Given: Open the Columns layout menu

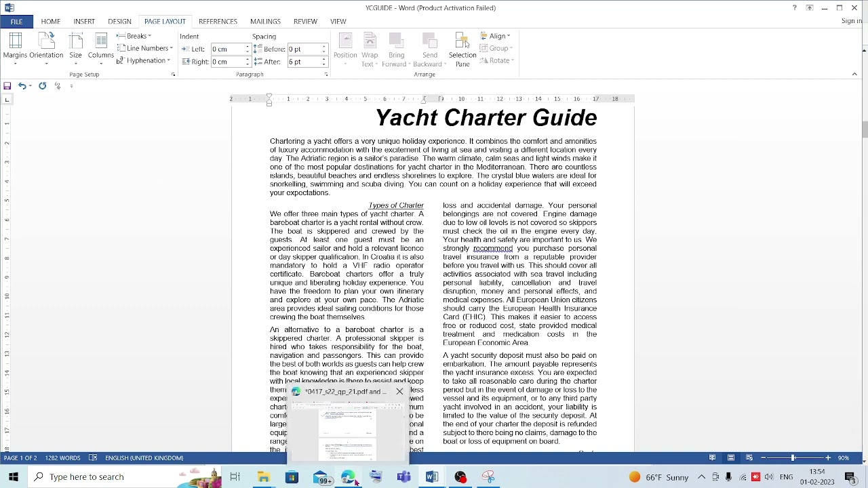Looking at the screenshot, I should 100,49.
